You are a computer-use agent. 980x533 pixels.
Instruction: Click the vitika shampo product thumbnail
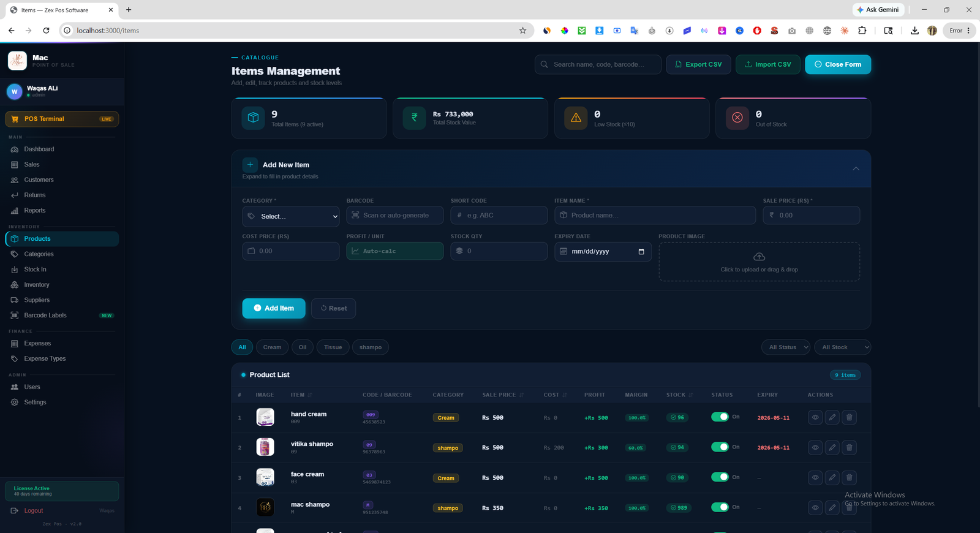coord(265,447)
